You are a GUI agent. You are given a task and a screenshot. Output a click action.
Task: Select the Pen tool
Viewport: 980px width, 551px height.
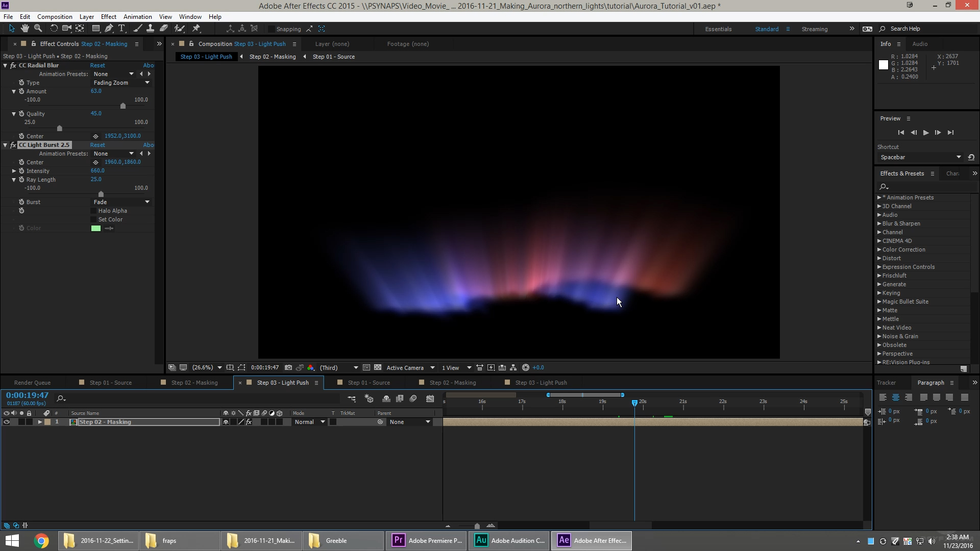(109, 29)
